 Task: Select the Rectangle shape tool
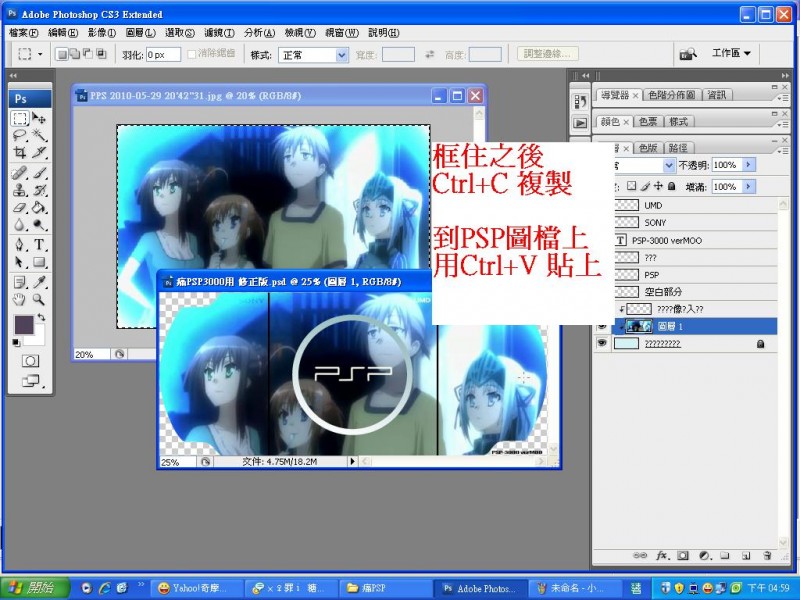point(39,262)
